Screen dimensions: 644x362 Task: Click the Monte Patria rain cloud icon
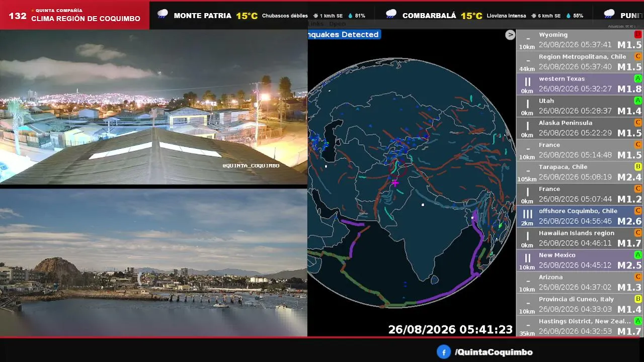click(x=163, y=15)
